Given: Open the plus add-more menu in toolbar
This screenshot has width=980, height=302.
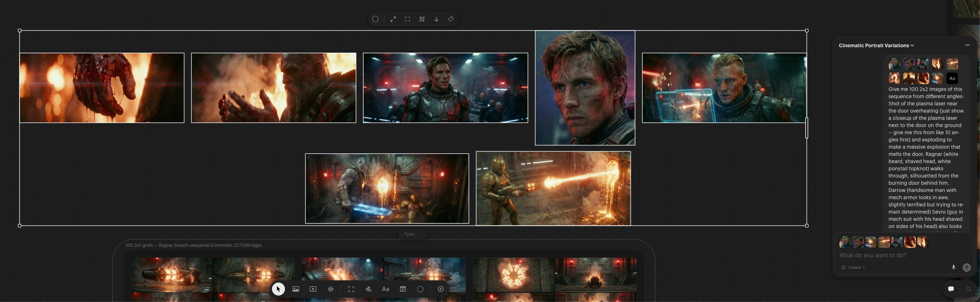Looking at the screenshot, I should point(440,289).
